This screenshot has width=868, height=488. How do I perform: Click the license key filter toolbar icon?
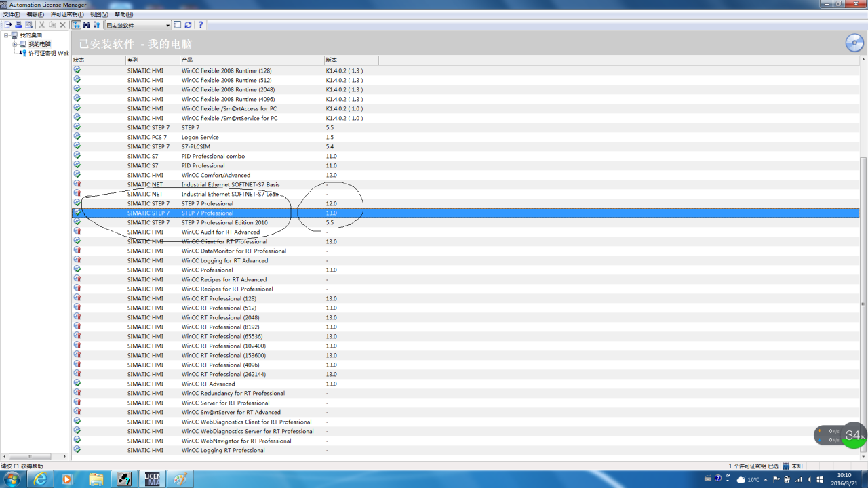click(x=96, y=25)
